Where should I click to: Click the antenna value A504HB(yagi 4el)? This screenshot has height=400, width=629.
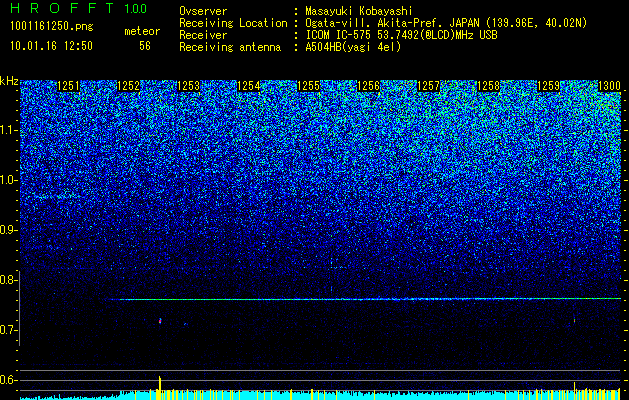pyautogui.click(x=353, y=47)
